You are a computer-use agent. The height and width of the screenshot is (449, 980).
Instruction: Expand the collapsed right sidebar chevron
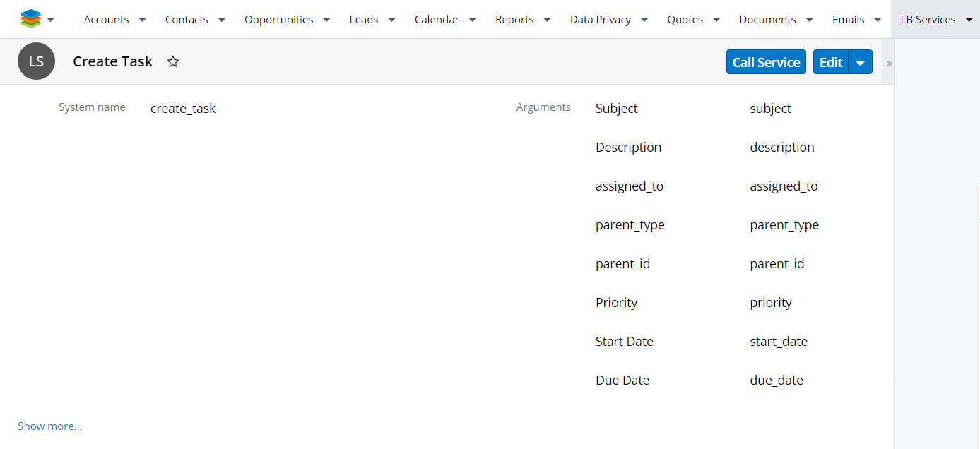point(887,63)
